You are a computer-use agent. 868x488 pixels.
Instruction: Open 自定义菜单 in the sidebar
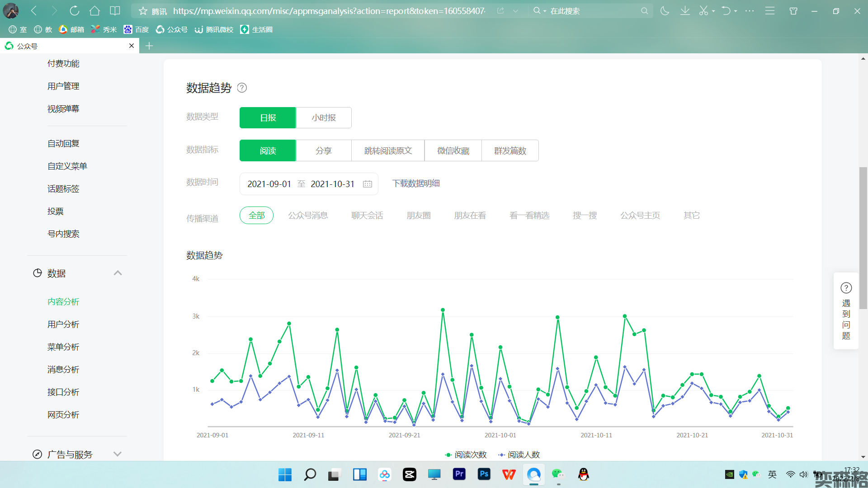67,166
